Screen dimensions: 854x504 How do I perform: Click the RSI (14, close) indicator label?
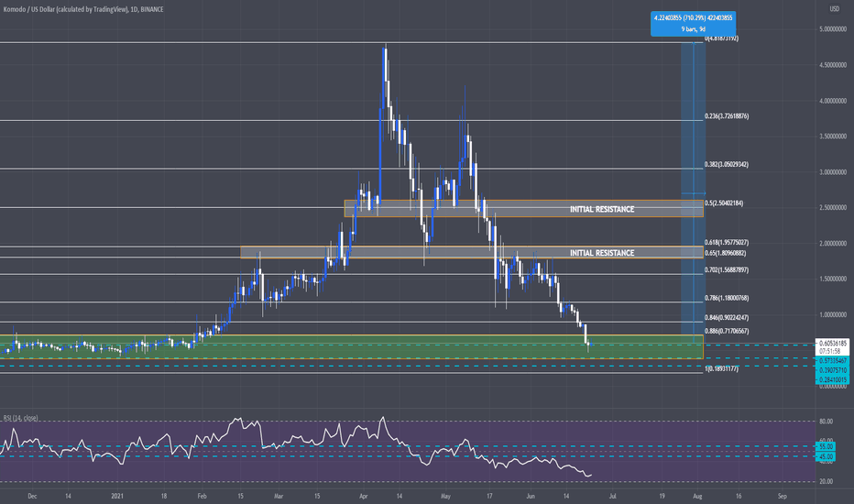21,418
